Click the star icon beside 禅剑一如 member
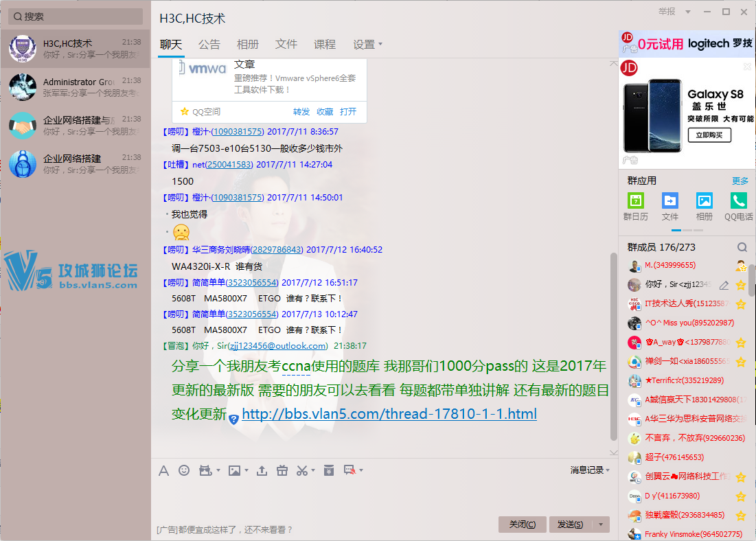Viewport: 756px width, 541px height. (x=741, y=362)
